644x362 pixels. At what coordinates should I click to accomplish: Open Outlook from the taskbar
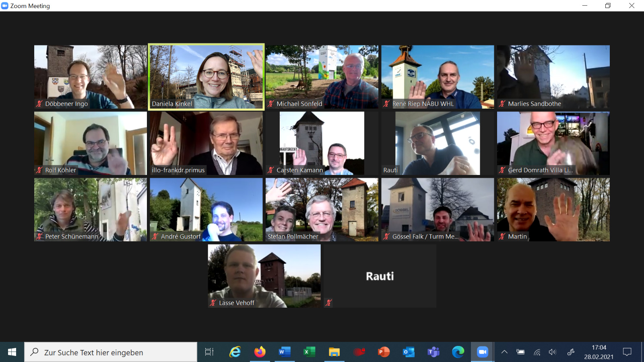click(408, 352)
